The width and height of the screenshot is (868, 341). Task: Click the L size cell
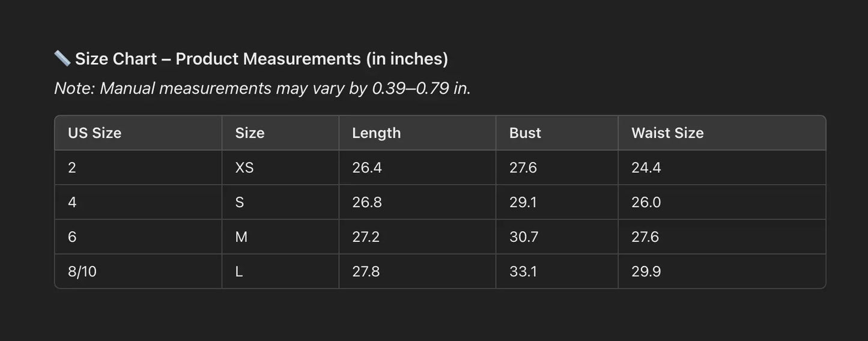pos(239,272)
